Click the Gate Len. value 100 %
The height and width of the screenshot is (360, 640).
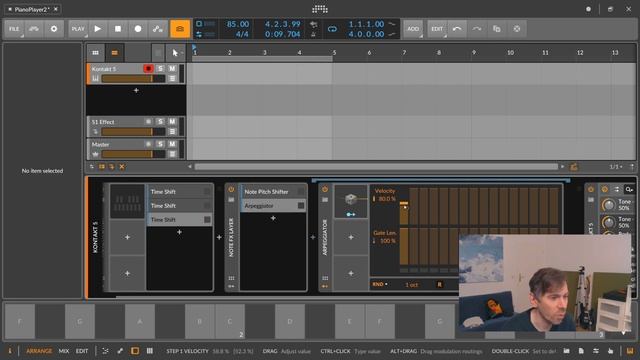(x=387, y=241)
